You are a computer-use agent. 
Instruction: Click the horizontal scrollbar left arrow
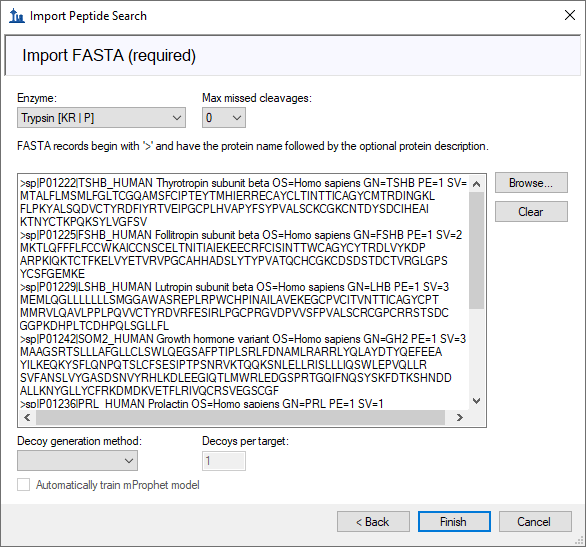27,417
